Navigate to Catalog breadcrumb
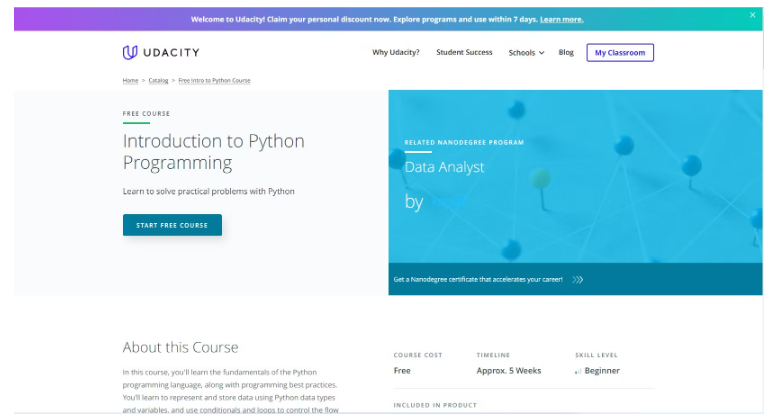The image size is (768, 419). pyautogui.click(x=158, y=80)
